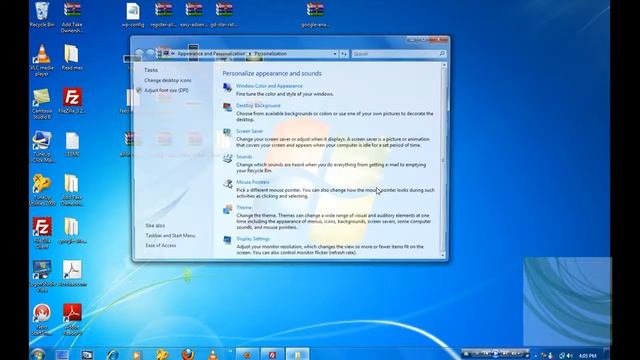Click the down arrow of the window scrollbar

coord(444,255)
